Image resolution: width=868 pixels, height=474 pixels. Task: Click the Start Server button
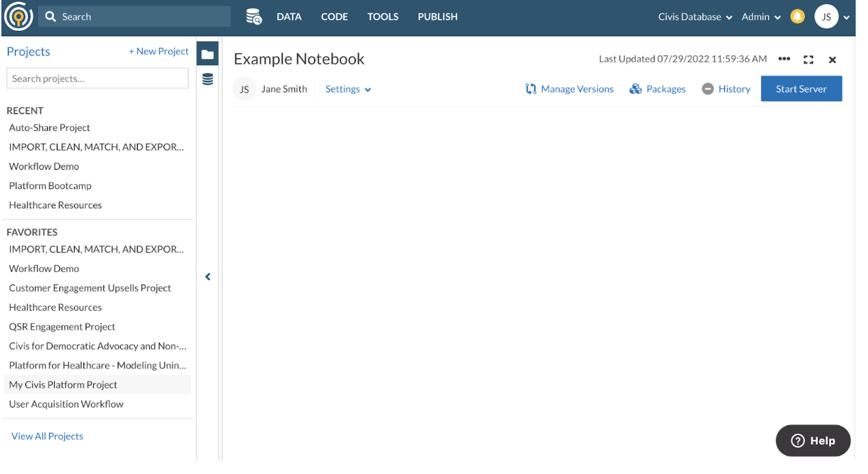[801, 89]
